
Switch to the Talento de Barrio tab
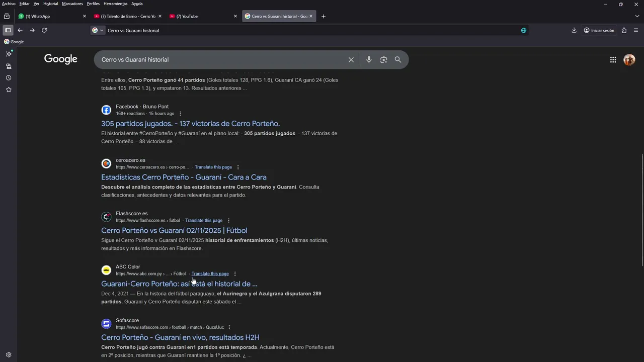[125, 16]
